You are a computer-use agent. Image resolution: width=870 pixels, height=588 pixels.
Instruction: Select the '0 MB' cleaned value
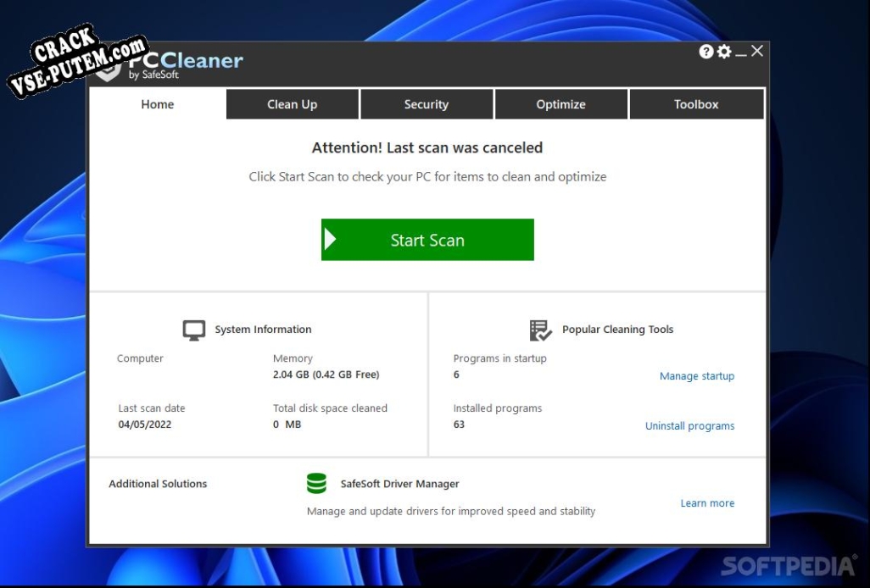pos(287,424)
